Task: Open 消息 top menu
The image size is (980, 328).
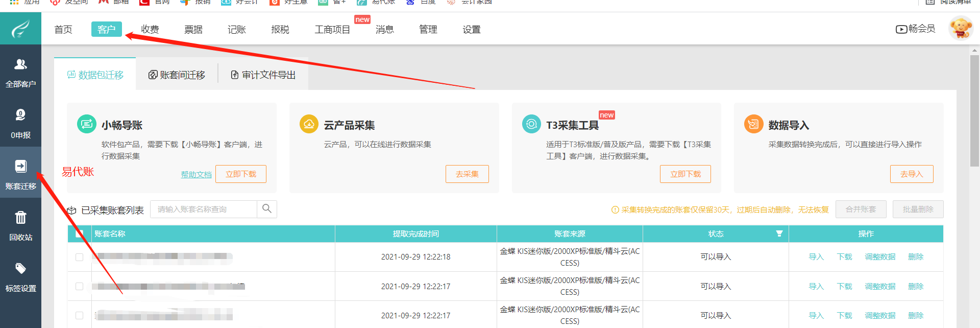Action: point(385,29)
